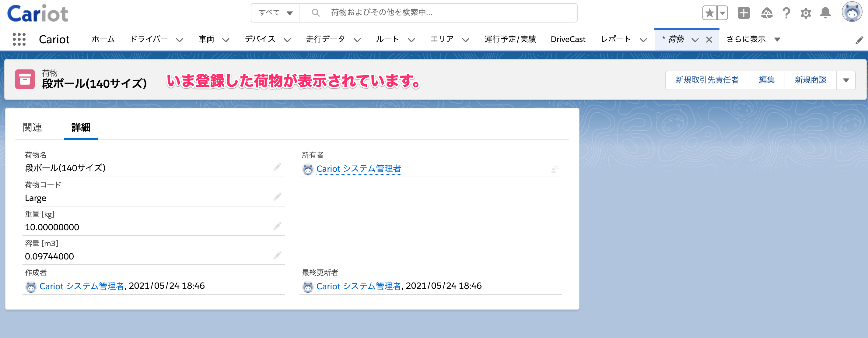
Task: Open the 運行予定/実績 tab
Action: tap(510, 39)
